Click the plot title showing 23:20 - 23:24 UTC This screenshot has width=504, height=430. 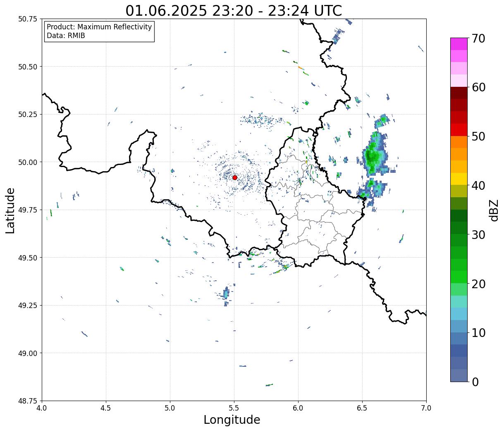tap(234, 10)
